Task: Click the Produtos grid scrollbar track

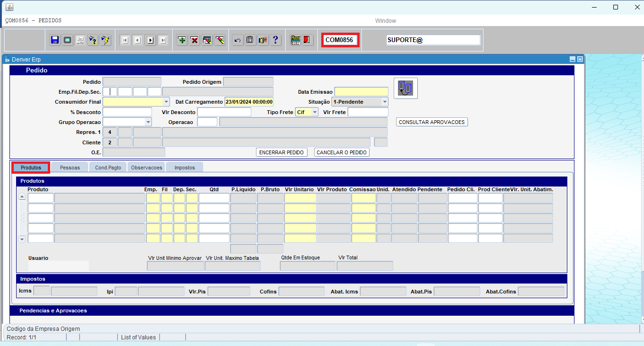Action: (x=22, y=218)
